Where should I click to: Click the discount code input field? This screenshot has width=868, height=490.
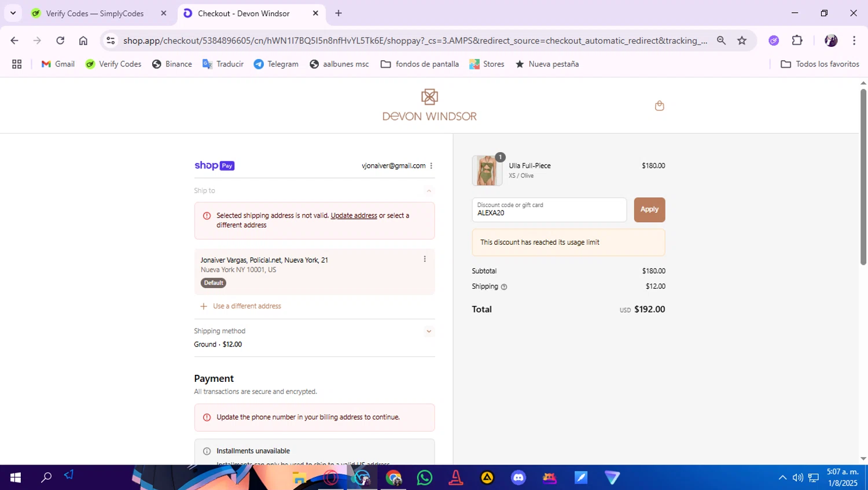549,210
